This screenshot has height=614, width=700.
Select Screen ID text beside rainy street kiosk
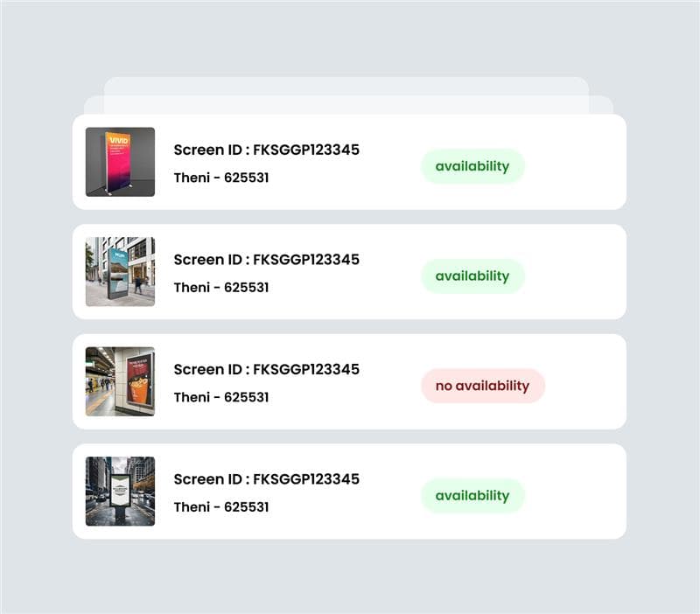click(267, 479)
